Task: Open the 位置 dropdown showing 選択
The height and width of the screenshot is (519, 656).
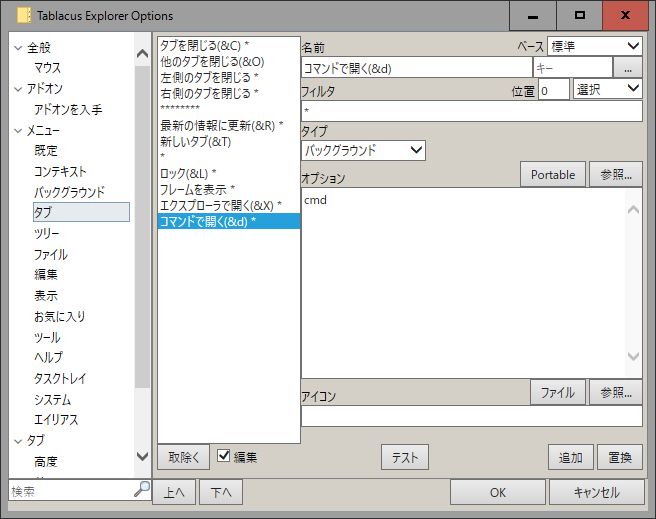Action: [x=608, y=89]
